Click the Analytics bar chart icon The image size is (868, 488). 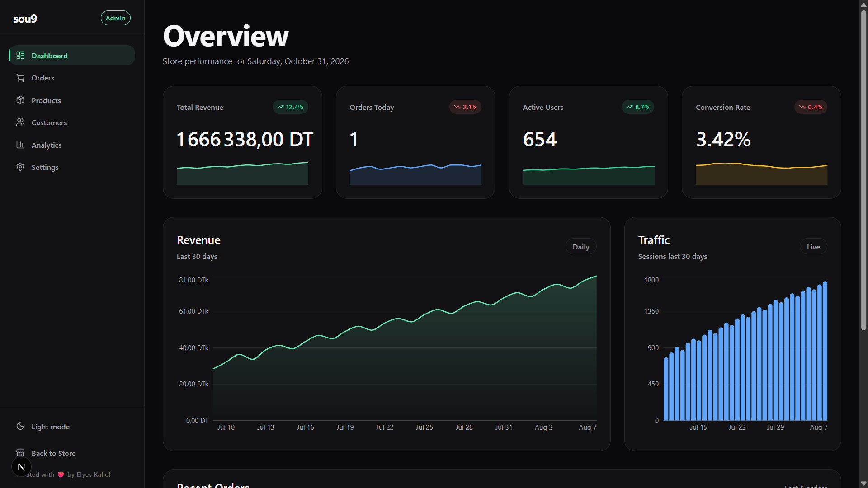point(20,145)
